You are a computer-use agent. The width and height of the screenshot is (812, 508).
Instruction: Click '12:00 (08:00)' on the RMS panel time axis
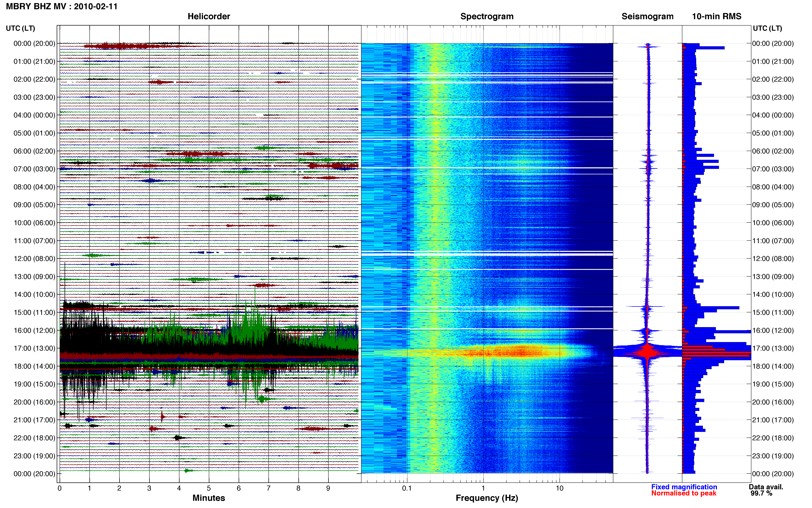(x=773, y=259)
